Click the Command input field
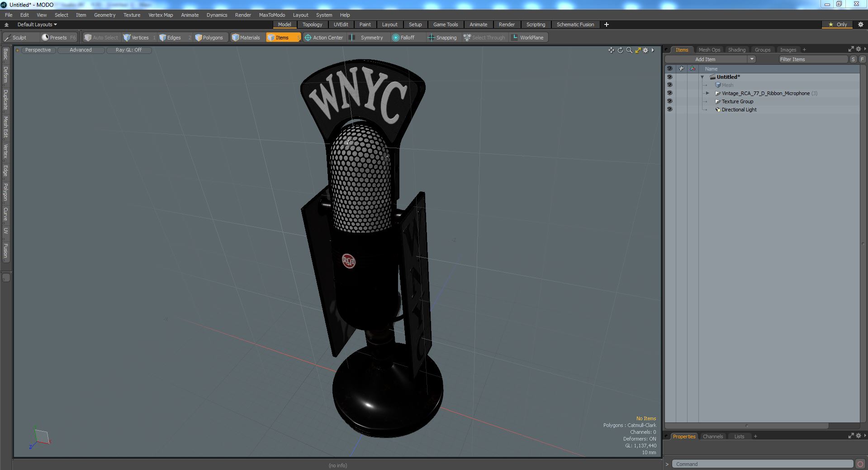 (762, 464)
